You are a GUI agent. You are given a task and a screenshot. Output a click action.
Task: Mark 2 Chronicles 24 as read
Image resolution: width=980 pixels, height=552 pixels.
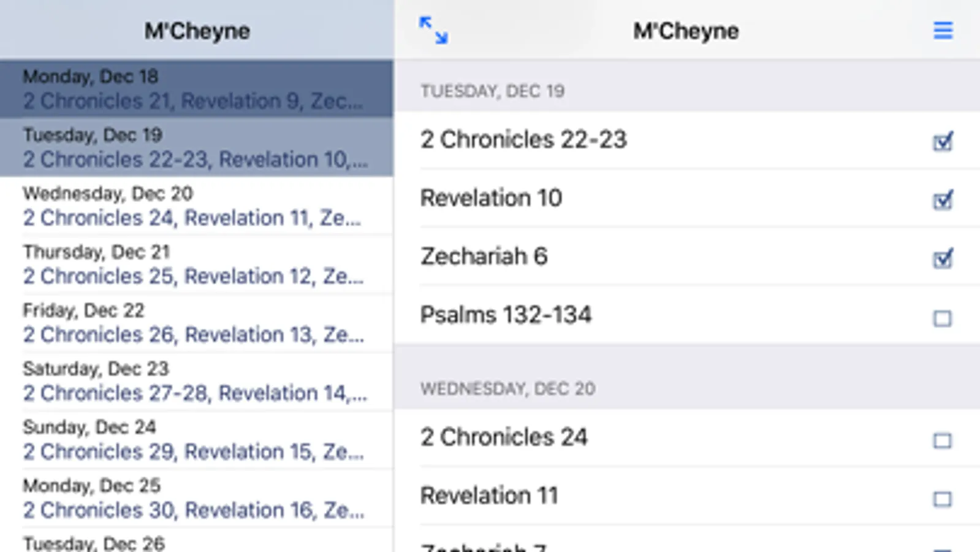943,440
